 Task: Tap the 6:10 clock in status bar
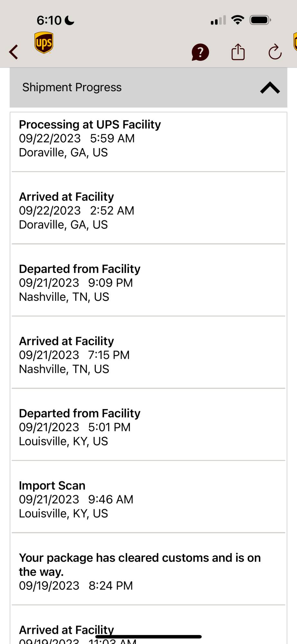click(x=49, y=20)
